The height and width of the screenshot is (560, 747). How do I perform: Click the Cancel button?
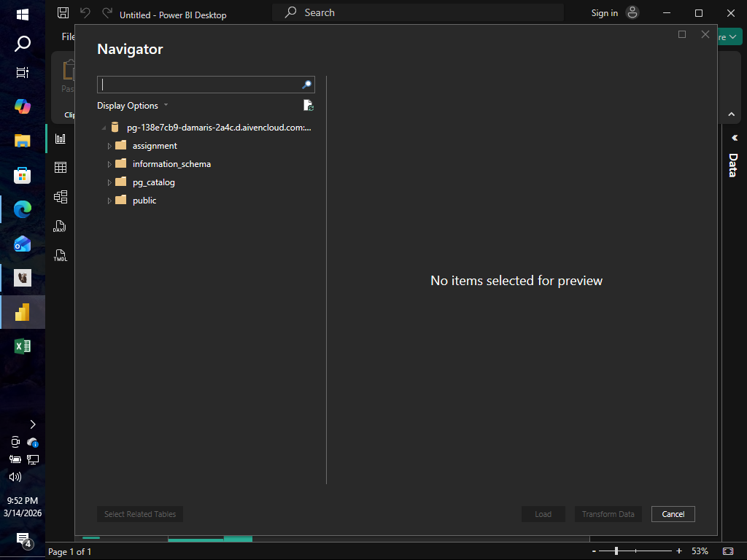673,514
